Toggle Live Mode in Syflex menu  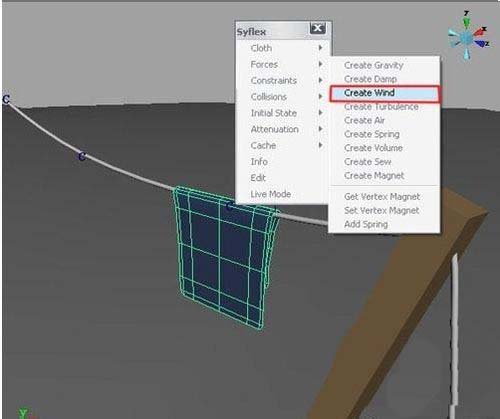click(x=271, y=194)
